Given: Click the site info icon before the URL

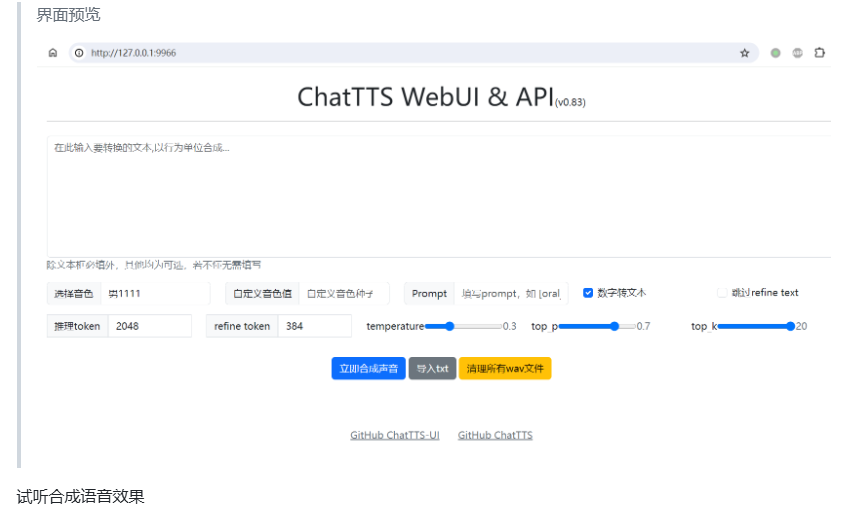Looking at the screenshot, I should point(79,53).
